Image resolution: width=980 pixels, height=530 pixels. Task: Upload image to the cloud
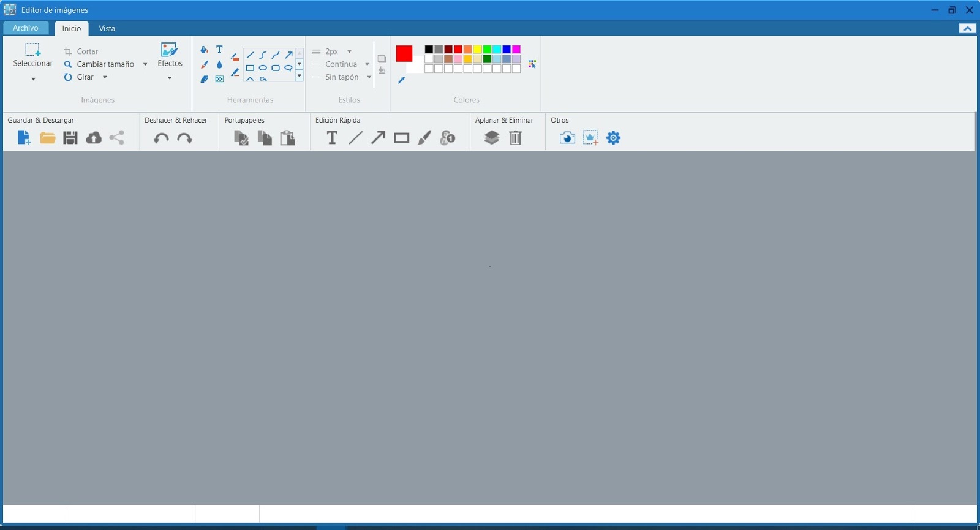click(94, 138)
